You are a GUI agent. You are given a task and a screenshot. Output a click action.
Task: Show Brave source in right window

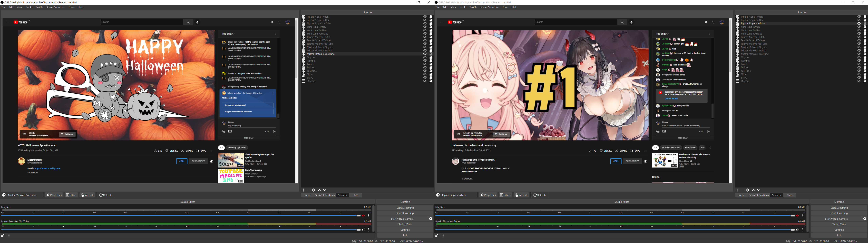pyautogui.click(x=859, y=78)
